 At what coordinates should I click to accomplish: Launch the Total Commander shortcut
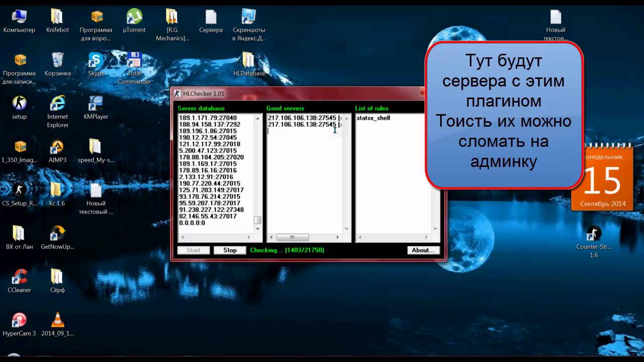click(x=134, y=69)
